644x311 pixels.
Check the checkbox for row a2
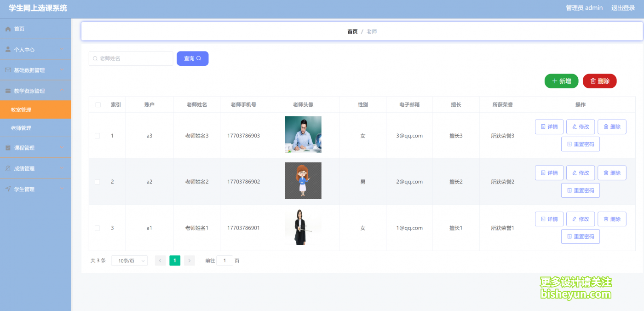[97, 182]
